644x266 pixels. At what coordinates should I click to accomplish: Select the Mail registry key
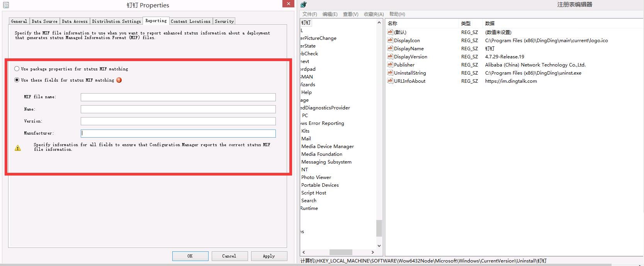[306, 139]
